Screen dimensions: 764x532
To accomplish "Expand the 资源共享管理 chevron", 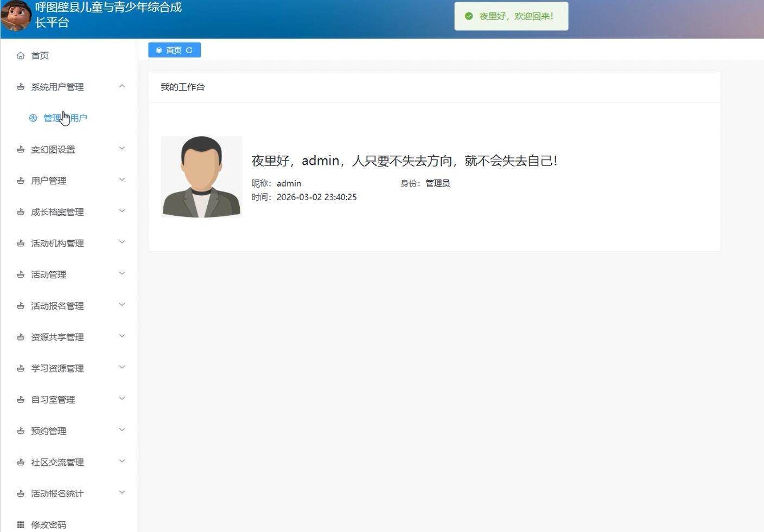I will [x=122, y=336].
